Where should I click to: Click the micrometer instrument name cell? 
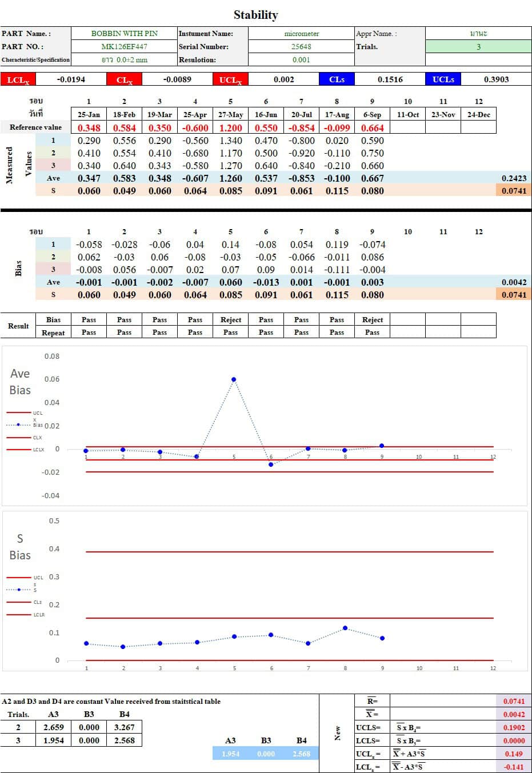[301, 34]
